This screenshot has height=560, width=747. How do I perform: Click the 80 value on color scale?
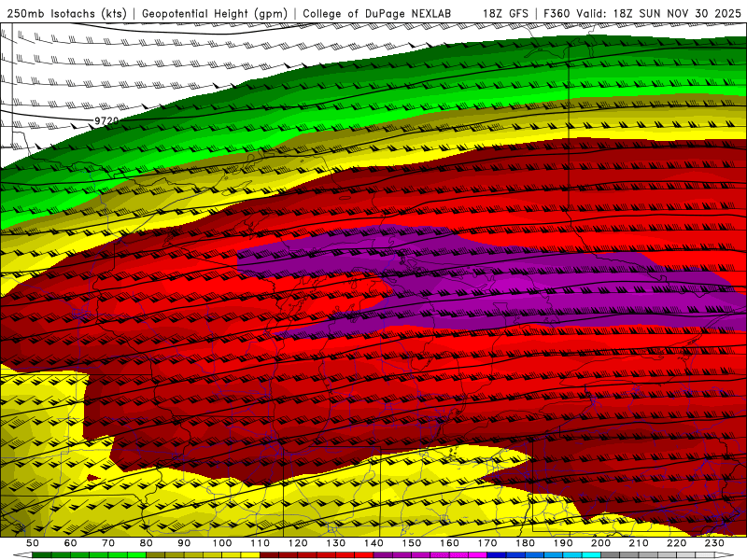pos(147,543)
